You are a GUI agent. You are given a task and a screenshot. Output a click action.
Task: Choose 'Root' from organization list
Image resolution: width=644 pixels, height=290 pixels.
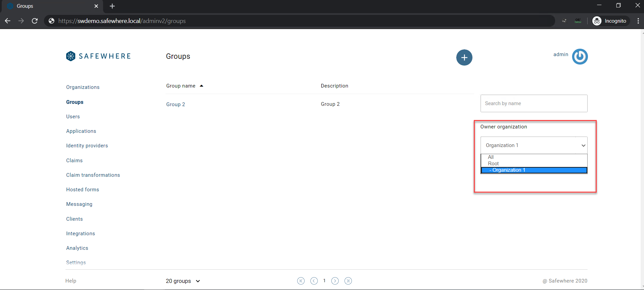[493, 164]
